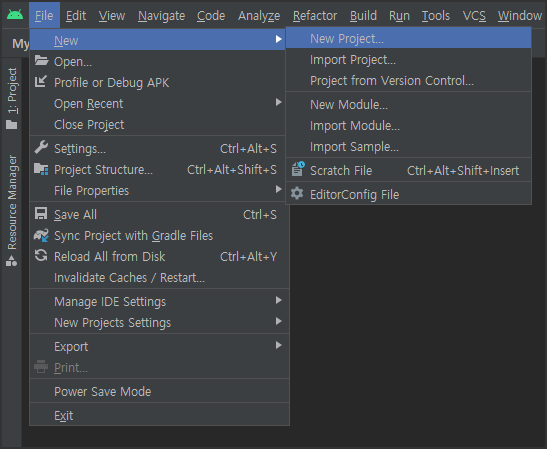Click the EditorConfig File gear icon
Viewport: 547px width, 449px height.
point(297,193)
